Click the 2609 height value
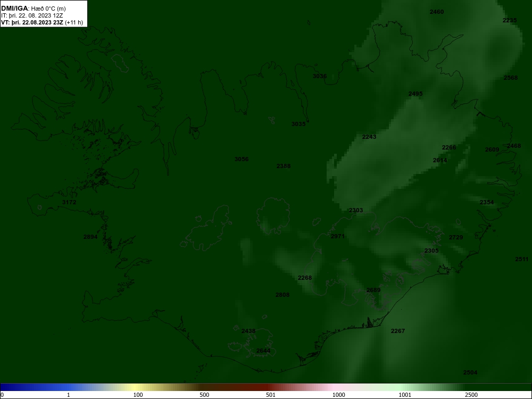Viewport: 532px width, 399px height. click(x=492, y=149)
